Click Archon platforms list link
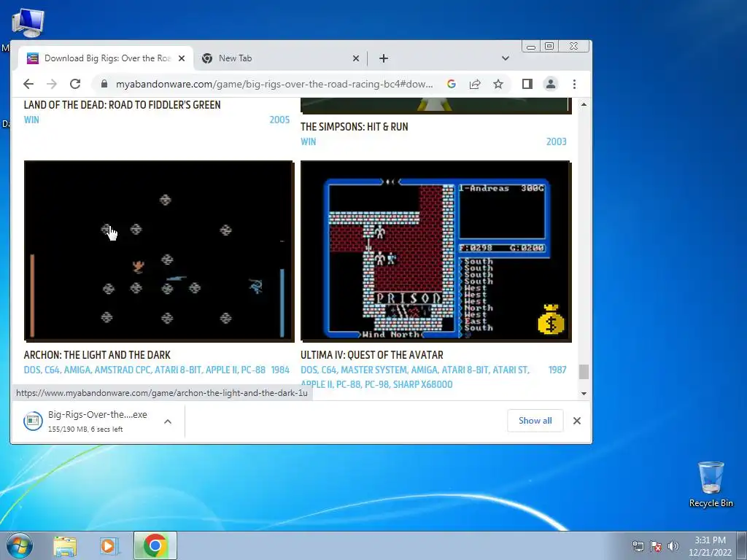This screenshot has height=560, width=747. [144, 370]
